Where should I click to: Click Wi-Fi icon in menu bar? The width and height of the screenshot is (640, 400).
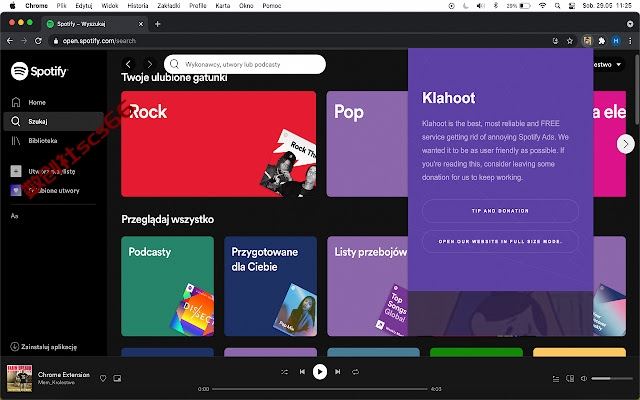(x=542, y=6)
